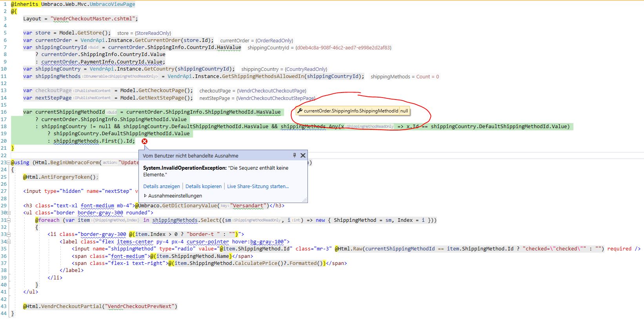Click checkoutPage = {VendrCheckoutCheckoutPage} debug value
The height and width of the screenshot is (319, 644).
point(253,91)
